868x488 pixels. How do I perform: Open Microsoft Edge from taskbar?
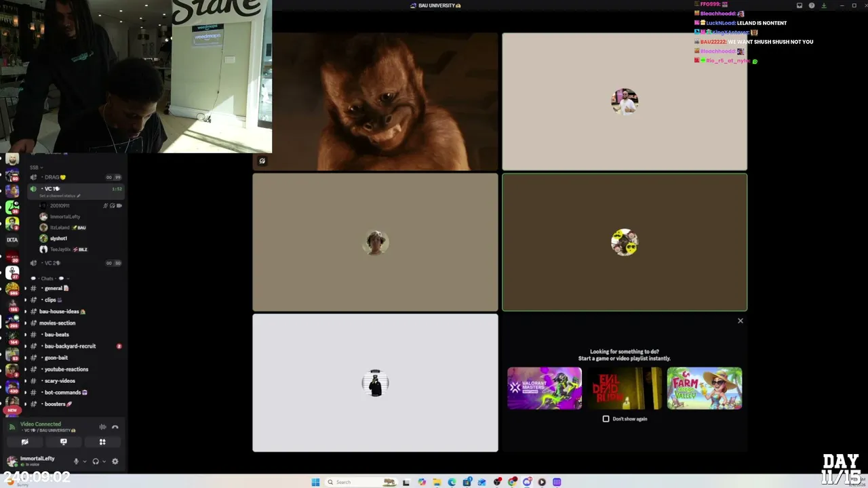point(452,482)
